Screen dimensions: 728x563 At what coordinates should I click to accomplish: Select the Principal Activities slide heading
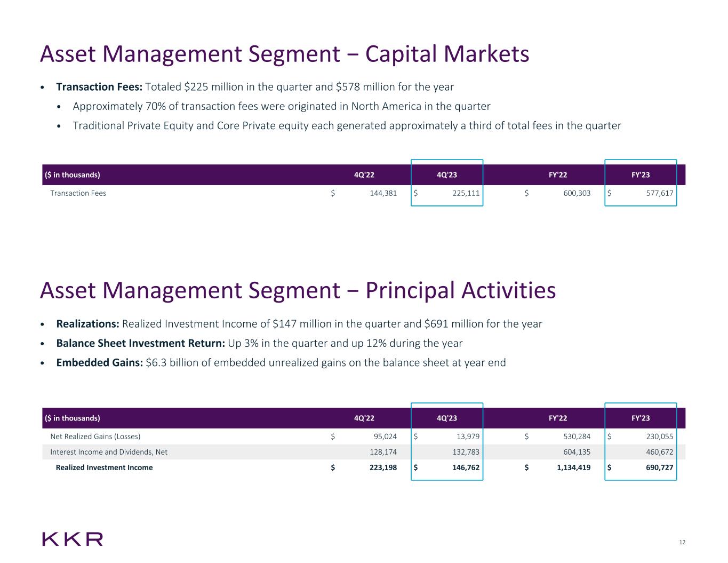click(298, 291)
